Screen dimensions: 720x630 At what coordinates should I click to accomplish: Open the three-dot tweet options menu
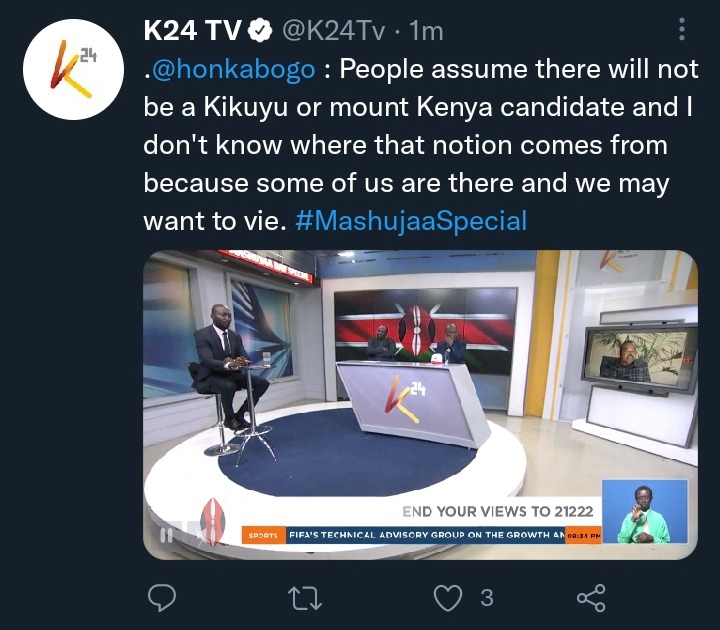[x=682, y=29]
